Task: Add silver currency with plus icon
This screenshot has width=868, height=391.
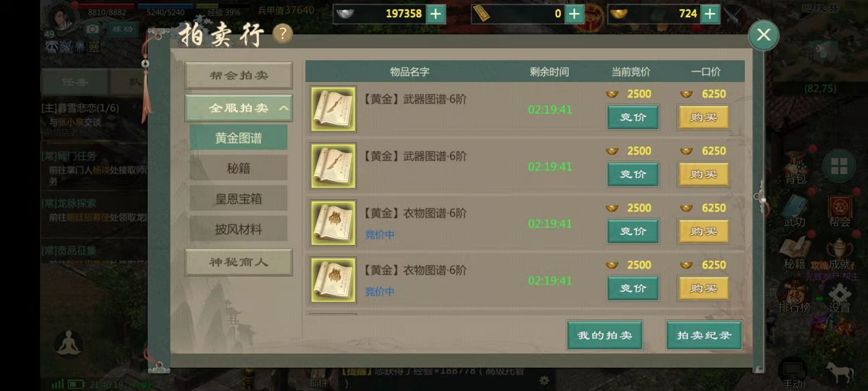Action: [x=435, y=14]
